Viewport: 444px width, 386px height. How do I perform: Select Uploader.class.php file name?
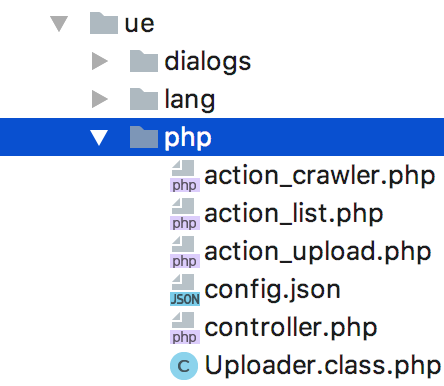click(x=322, y=366)
